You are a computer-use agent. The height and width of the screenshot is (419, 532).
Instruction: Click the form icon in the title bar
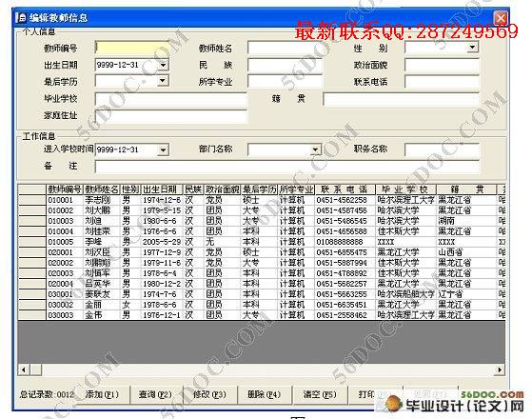(x=21, y=17)
